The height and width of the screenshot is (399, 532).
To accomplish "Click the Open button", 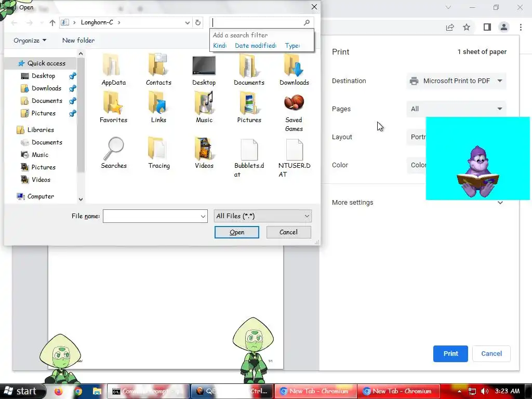I will 237,232.
